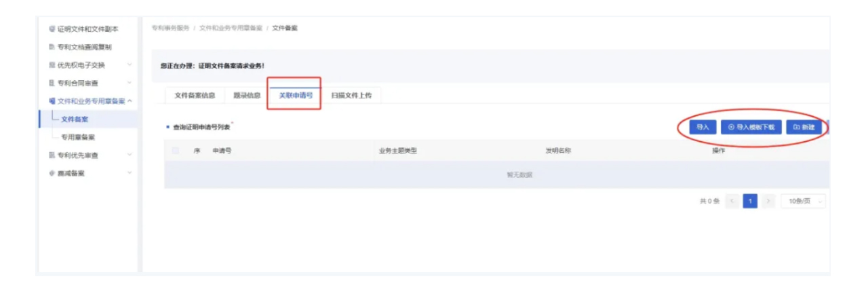Click the 导入模板下载 button
Screen dimensions: 868x283
(751, 127)
